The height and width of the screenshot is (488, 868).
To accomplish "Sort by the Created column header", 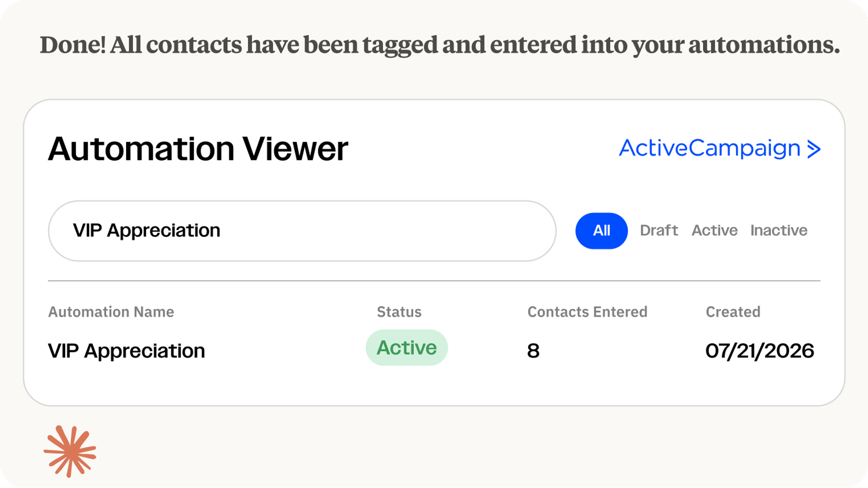I will pyautogui.click(x=733, y=312).
